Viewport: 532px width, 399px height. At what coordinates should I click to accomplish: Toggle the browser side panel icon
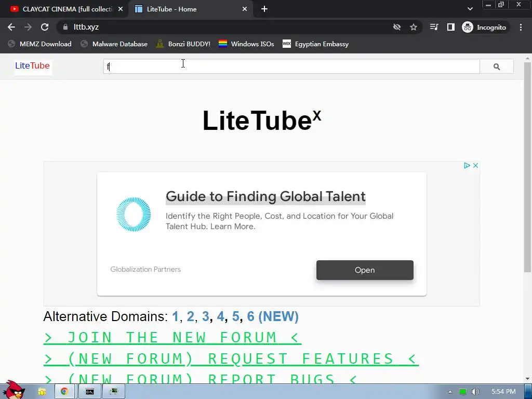[450, 27]
